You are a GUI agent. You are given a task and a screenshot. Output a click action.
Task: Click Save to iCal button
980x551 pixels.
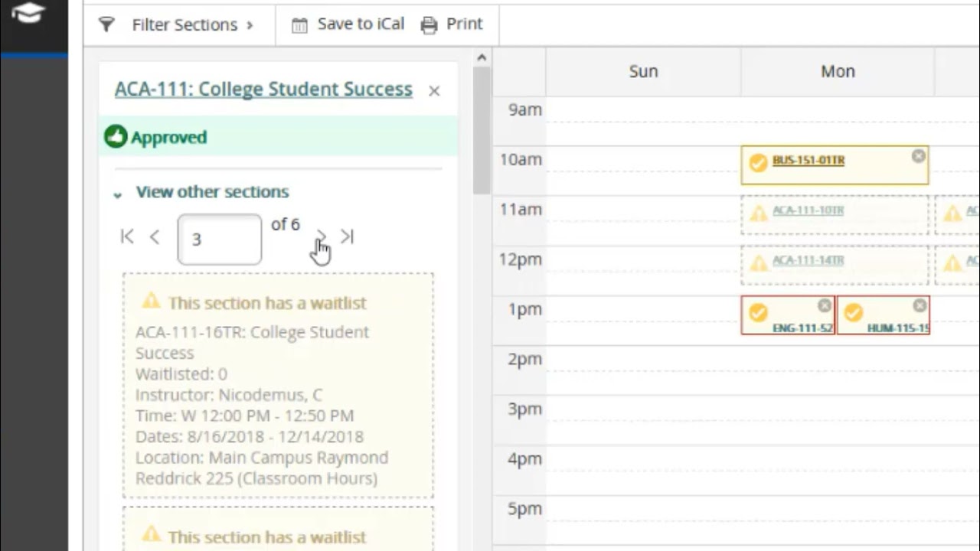[x=348, y=24]
